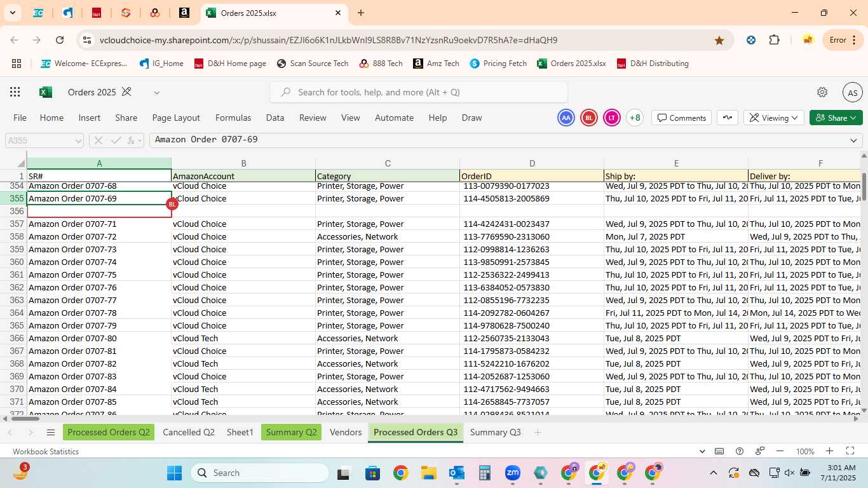Open the saved-status icon beside the file name
Viewport: 868px width, 488px height.
click(x=126, y=92)
